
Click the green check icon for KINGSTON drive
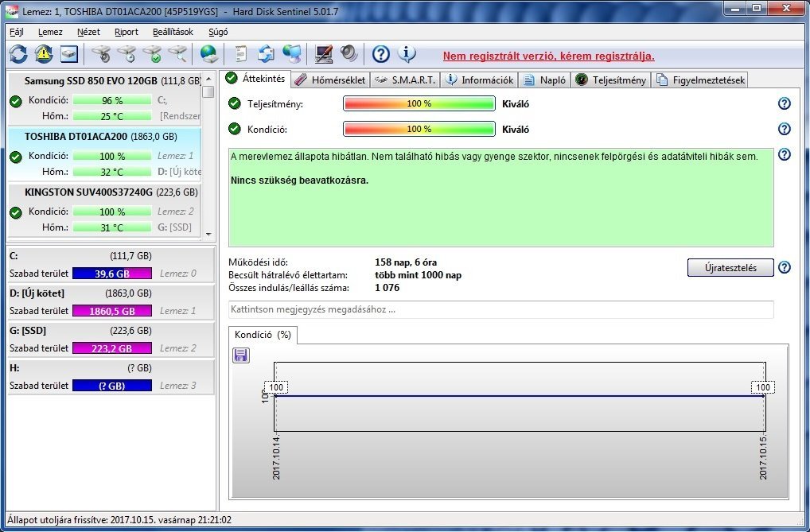pos(16,212)
